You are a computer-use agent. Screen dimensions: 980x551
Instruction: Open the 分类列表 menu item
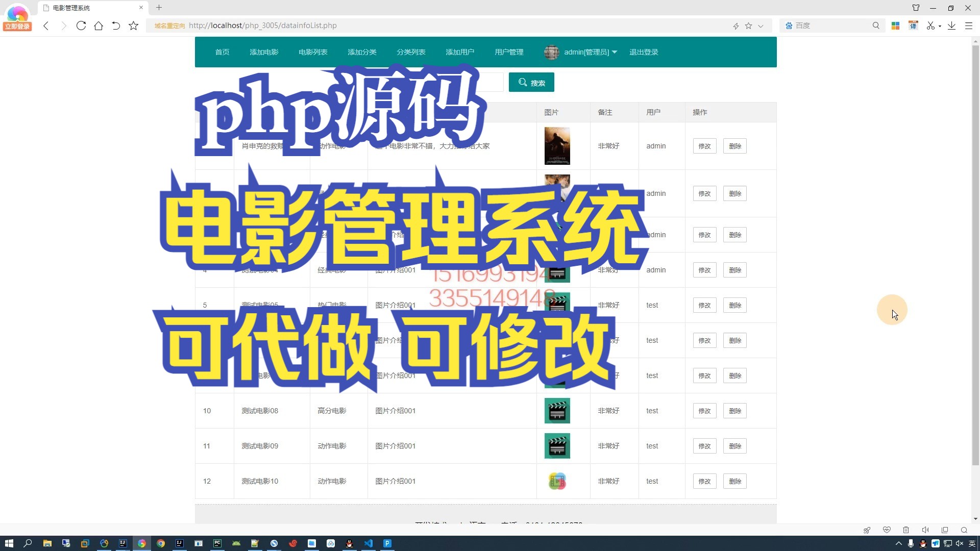click(411, 52)
